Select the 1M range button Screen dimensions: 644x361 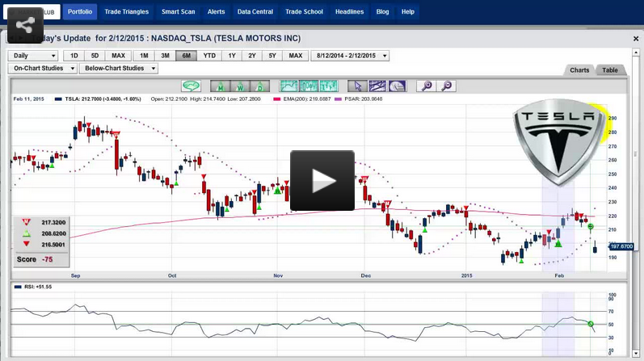[144, 56]
